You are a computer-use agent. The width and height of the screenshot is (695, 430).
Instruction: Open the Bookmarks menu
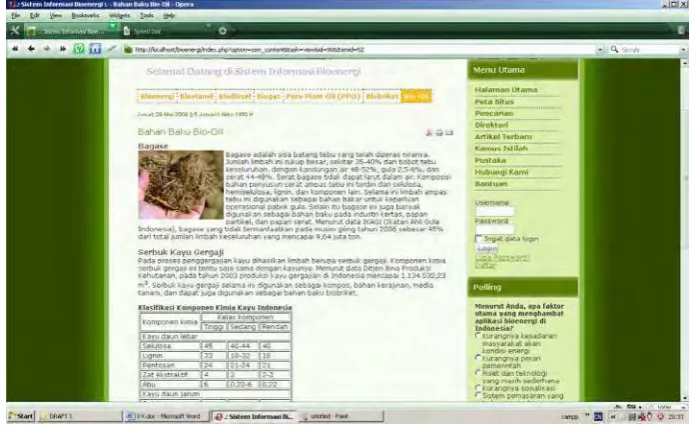tap(86, 16)
